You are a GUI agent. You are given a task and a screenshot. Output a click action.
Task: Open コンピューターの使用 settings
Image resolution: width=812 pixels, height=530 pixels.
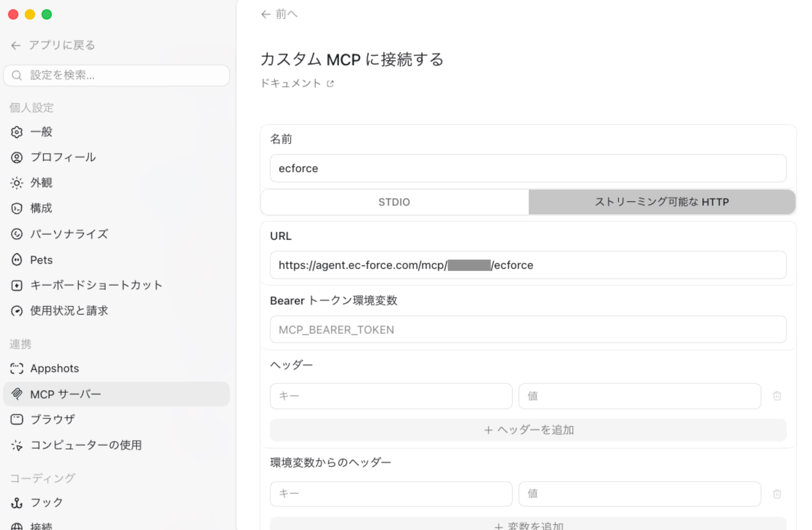tap(116, 445)
